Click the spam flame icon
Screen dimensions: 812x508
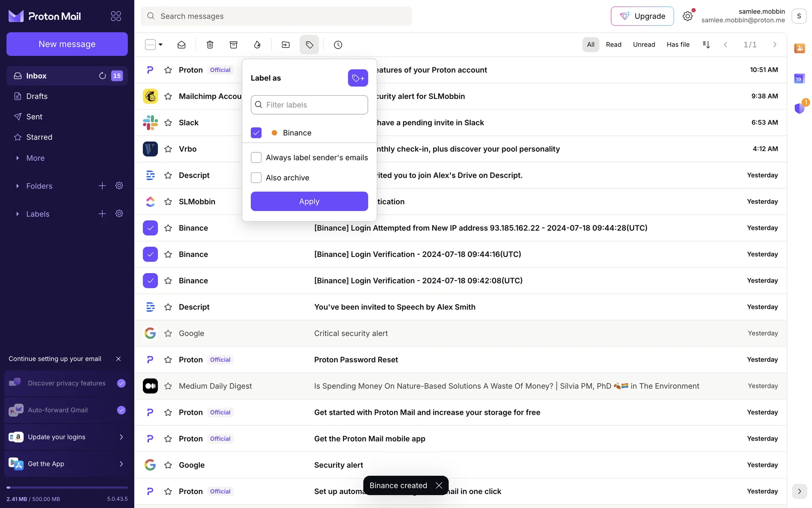point(257,44)
